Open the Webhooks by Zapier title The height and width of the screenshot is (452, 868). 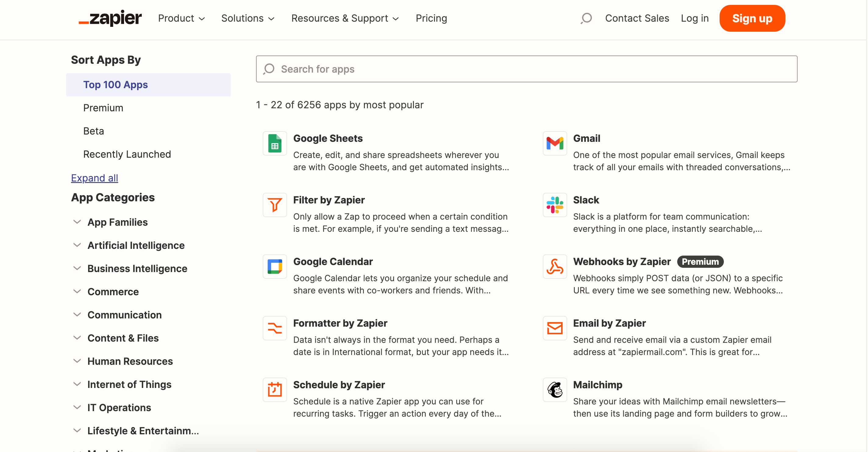click(622, 261)
